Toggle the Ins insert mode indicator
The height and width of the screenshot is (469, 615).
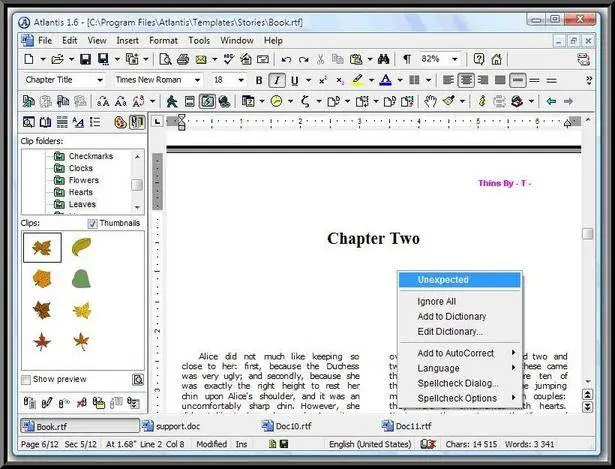[241, 444]
